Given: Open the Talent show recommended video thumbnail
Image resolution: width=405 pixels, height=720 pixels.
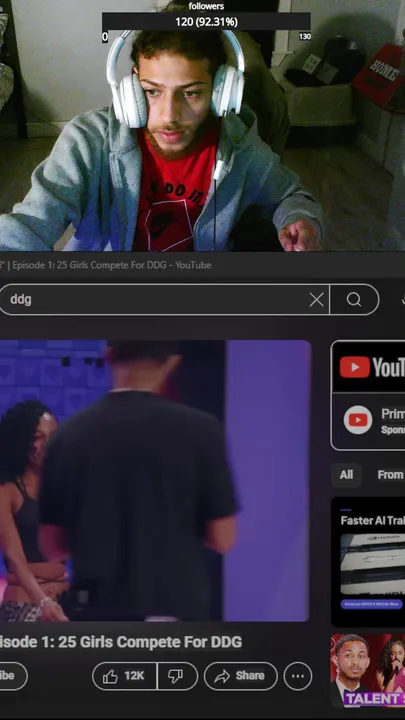Looking at the screenshot, I should click(368, 670).
